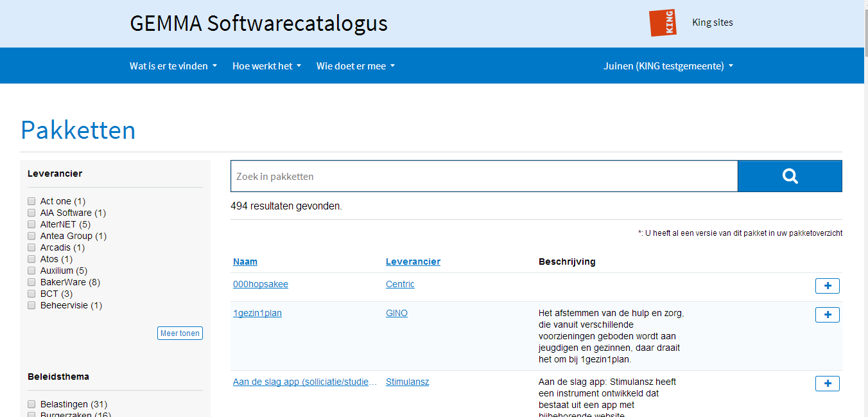The height and width of the screenshot is (417, 868).
Task: Click the GEMMA Softwarecatalogus title
Action: (x=259, y=23)
